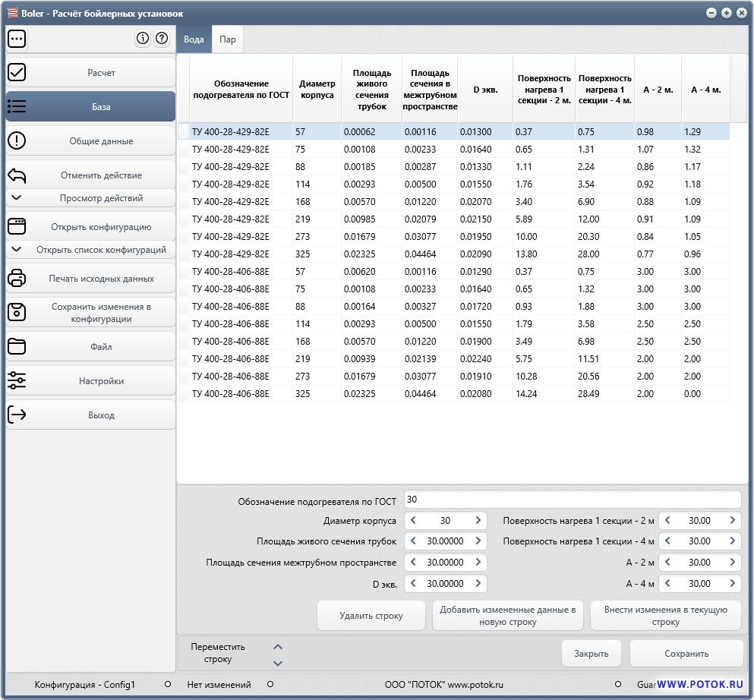Increase Диаметр корпуса value with right arrow
The height and width of the screenshot is (700, 754).
(x=478, y=521)
